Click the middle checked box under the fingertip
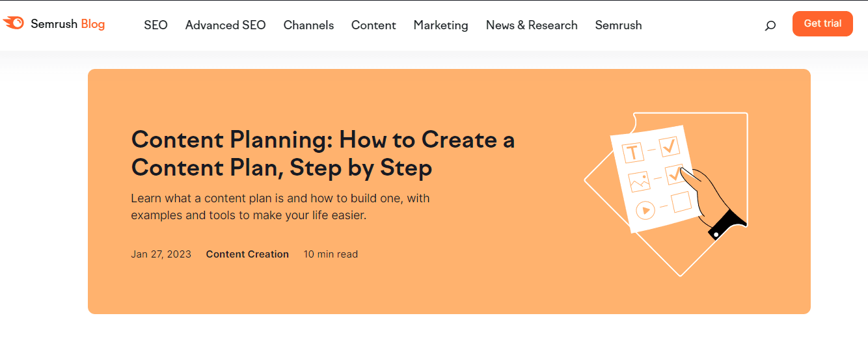 point(674,174)
